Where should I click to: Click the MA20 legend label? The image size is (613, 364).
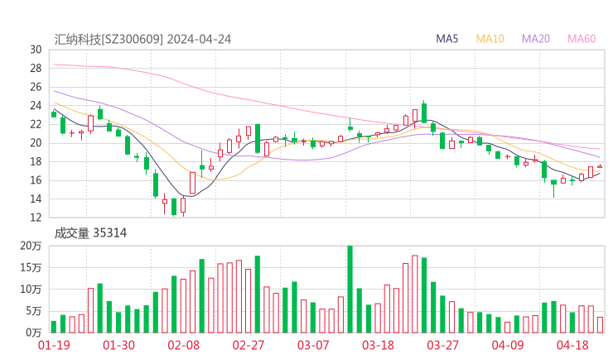click(x=536, y=39)
